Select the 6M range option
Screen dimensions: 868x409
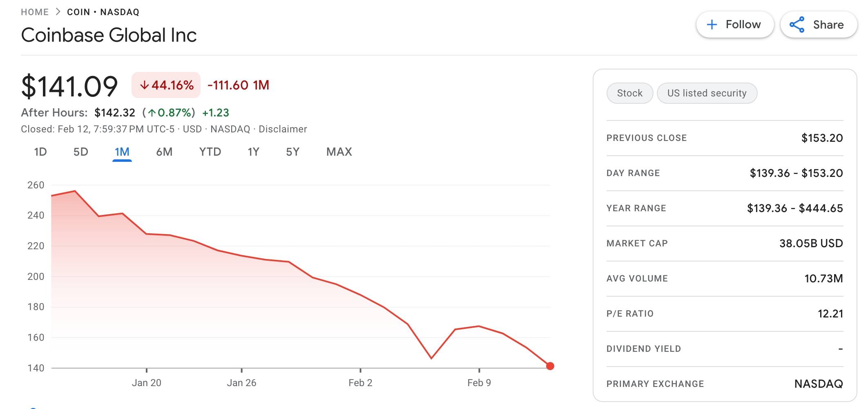[x=164, y=152]
